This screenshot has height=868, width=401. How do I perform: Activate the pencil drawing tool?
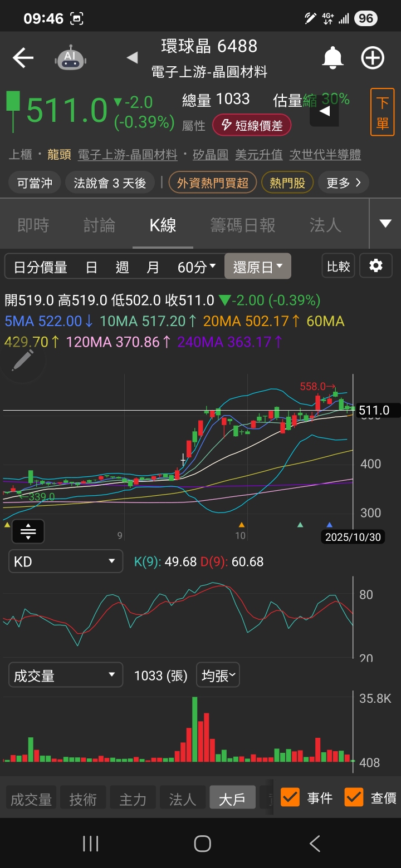click(23, 360)
